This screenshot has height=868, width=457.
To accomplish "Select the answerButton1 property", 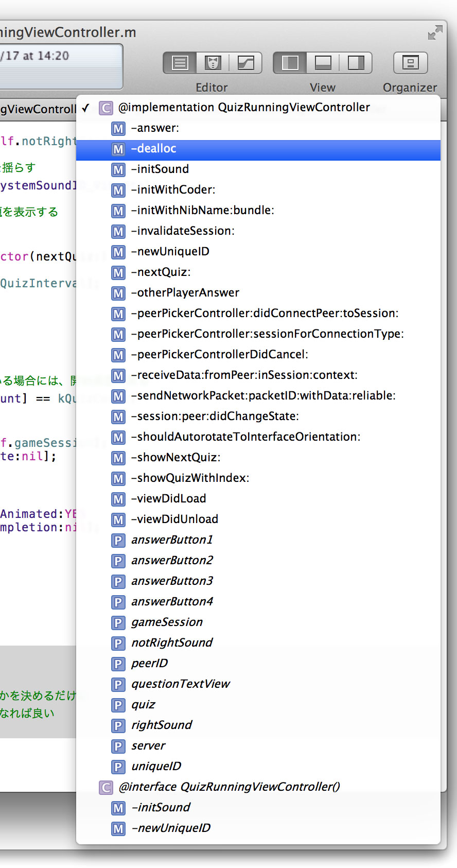I will [258, 540].
